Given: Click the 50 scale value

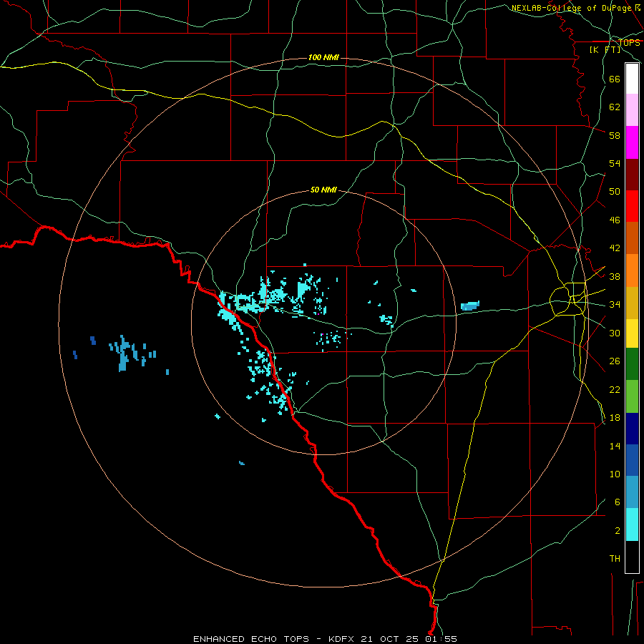Looking at the screenshot, I should 615,192.
